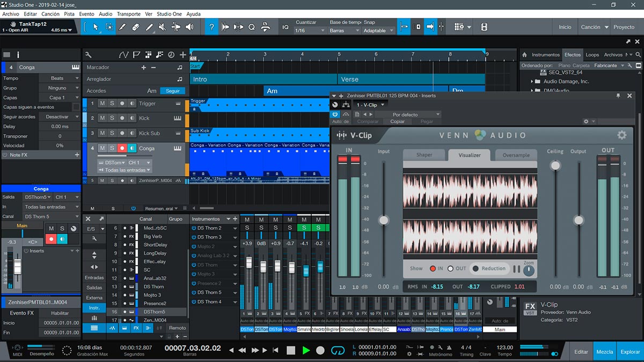The height and width of the screenshot is (362, 644).
Task: Select the Range tool
Action: pos(109,27)
